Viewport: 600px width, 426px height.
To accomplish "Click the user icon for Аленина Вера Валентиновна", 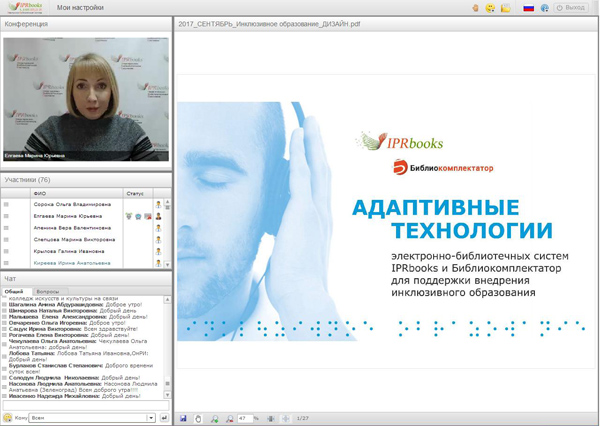I will 158,228.
